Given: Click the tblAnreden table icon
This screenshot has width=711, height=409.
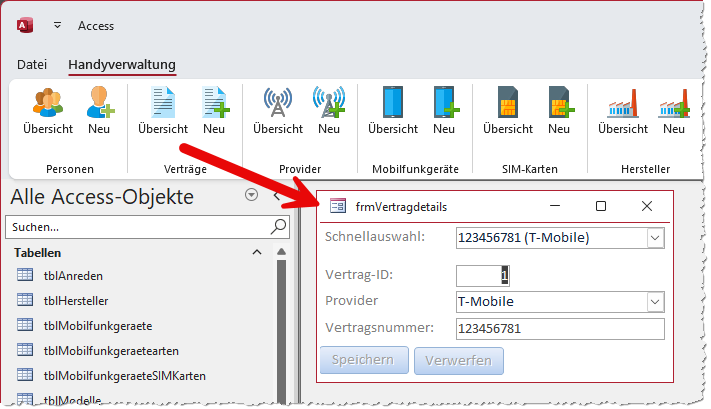Looking at the screenshot, I should (x=25, y=275).
